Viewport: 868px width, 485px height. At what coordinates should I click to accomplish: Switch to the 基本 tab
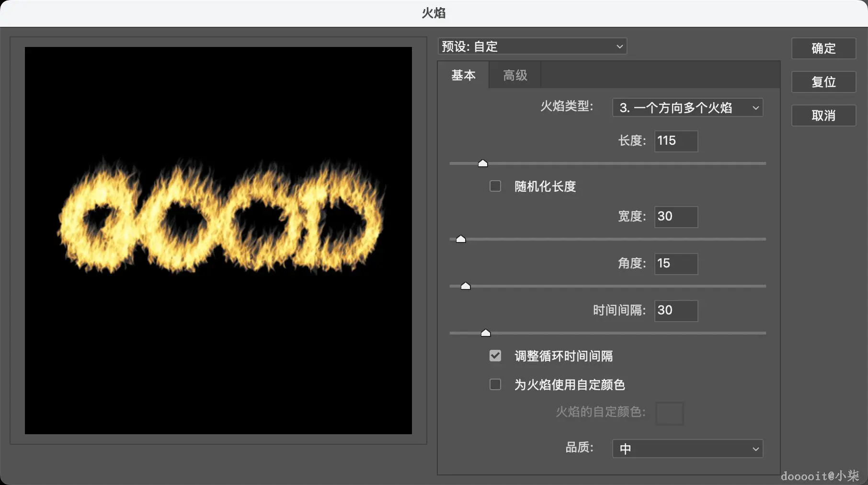coord(463,75)
